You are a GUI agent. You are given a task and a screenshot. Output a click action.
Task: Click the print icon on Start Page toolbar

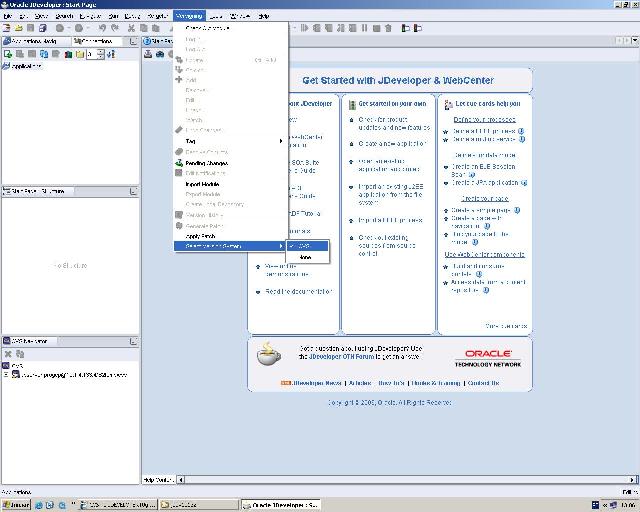[148, 54]
